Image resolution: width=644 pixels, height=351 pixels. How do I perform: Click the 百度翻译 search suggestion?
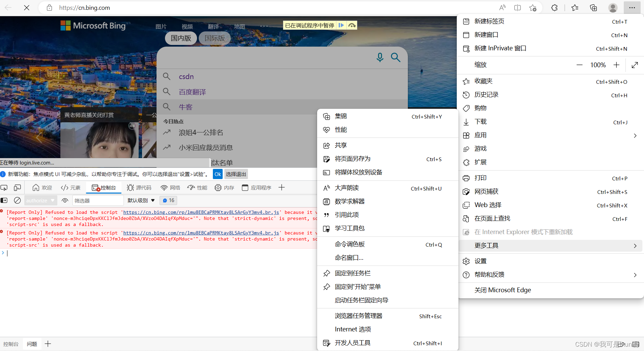pos(192,92)
